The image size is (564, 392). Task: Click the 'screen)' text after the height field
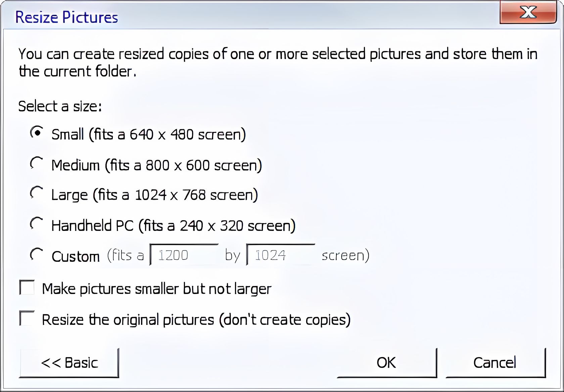[x=345, y=256]
